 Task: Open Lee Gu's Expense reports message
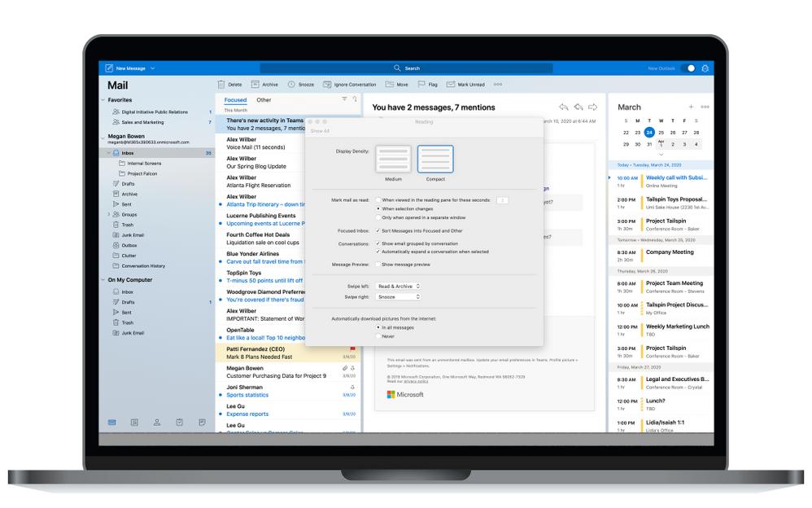288,410
